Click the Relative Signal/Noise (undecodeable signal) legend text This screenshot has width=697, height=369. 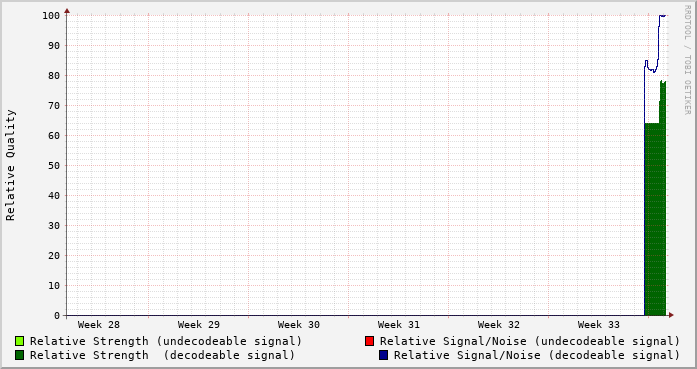pyautogui.click(x=530, y=341)
